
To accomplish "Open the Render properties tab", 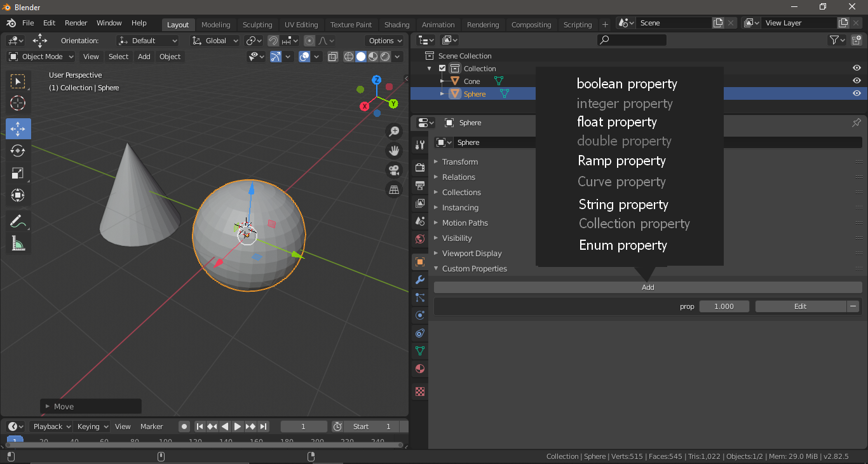I will 419,167.
